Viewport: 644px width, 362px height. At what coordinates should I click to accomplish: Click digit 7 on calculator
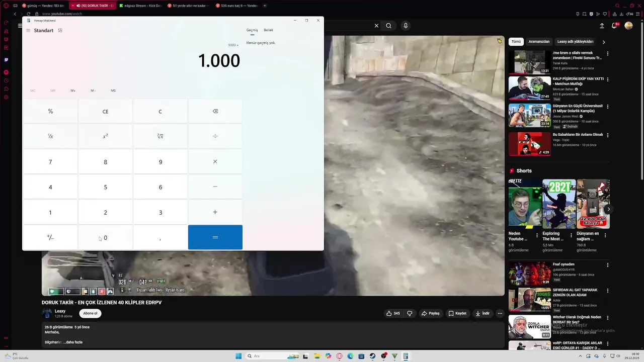click(x=50, y=162)
